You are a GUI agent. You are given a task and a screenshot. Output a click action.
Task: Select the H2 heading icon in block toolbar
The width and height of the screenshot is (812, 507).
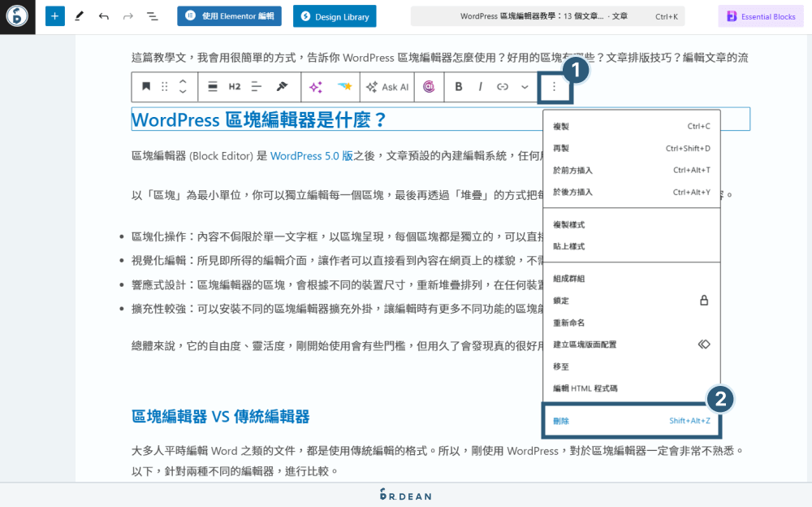tap(234, 87)
